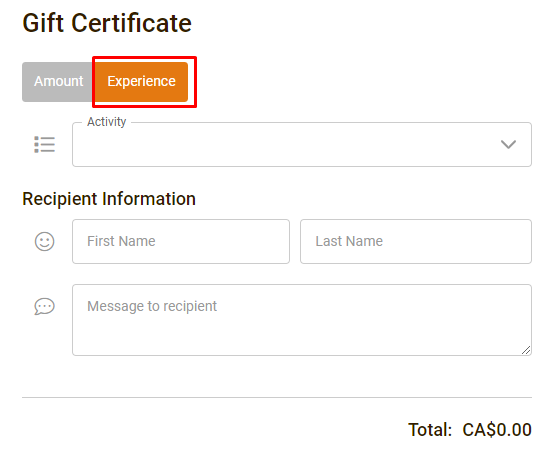Viewport: 554px width, 451px height.
Task: Click the CA$0.00 total amount
Action: 497,430
